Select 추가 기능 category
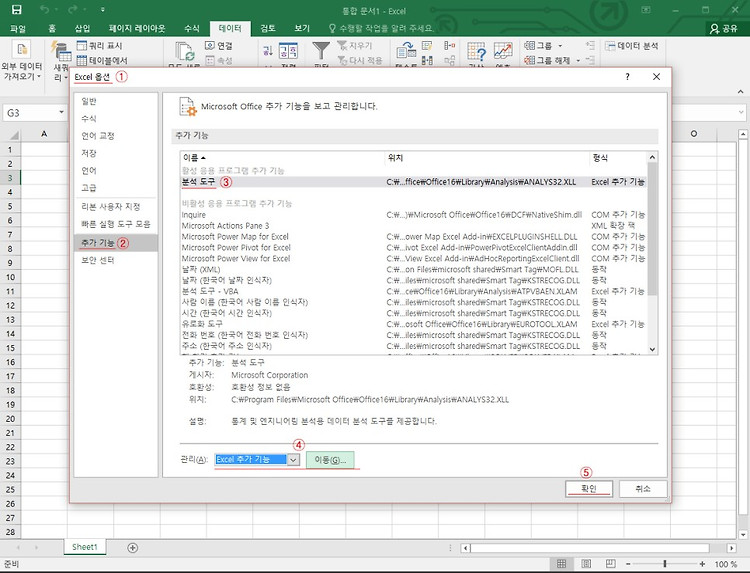This screenshot has width=750, height=573. (116, 242)
